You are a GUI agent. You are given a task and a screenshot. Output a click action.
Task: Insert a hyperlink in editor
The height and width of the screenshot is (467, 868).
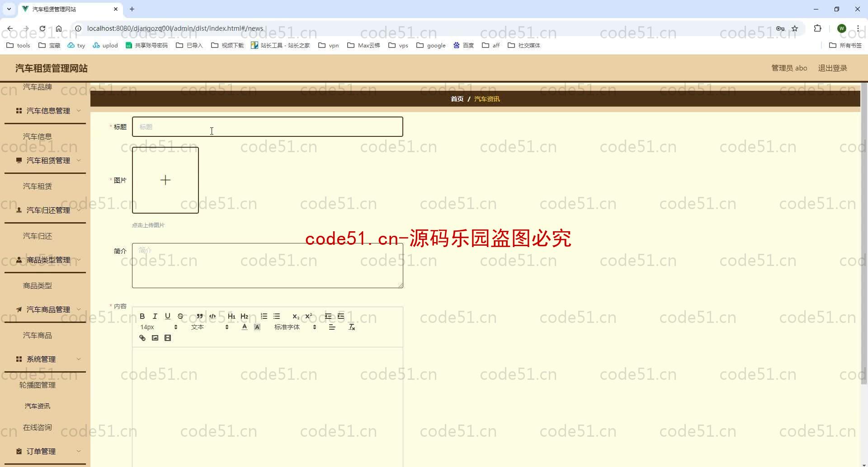tap(142, 338)
